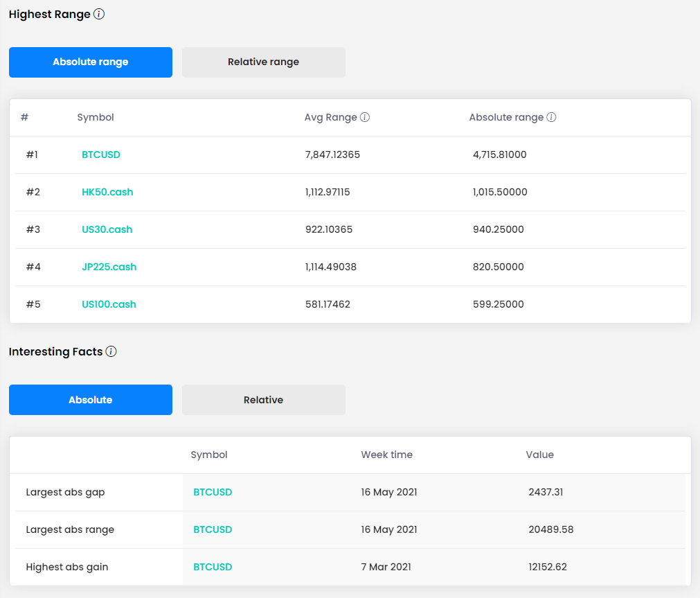Screen dimensions: 700x598
Task: Open the US100.cash symbol link
Action: click(x=109, y=304)
